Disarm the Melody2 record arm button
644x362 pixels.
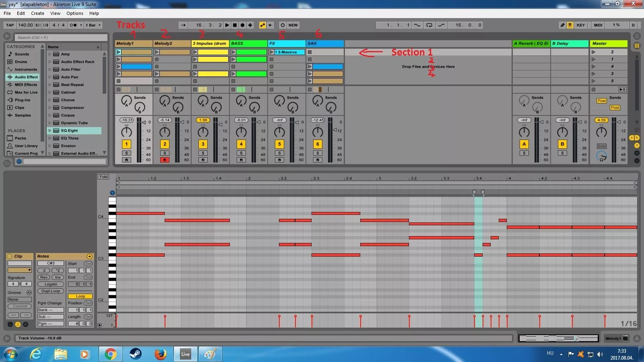click(165, 160)
